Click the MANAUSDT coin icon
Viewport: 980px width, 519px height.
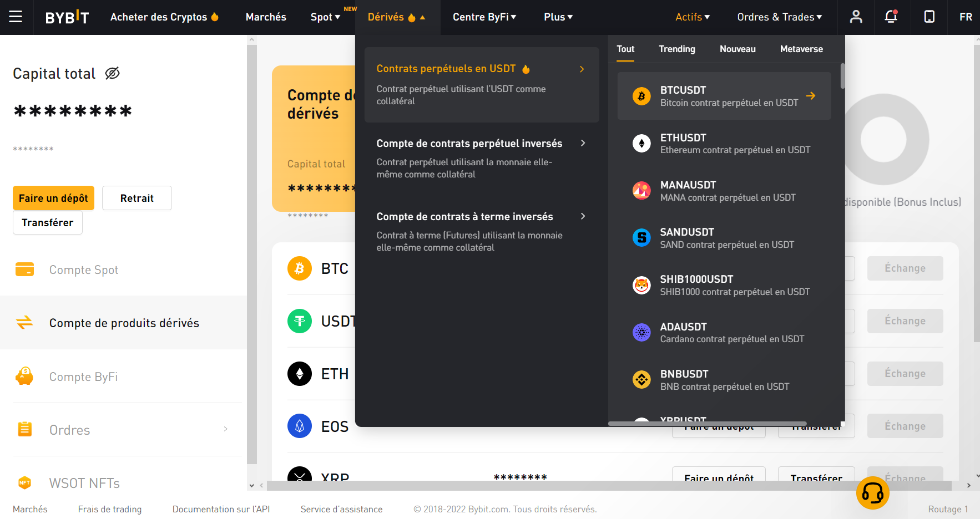pos(641,191)
